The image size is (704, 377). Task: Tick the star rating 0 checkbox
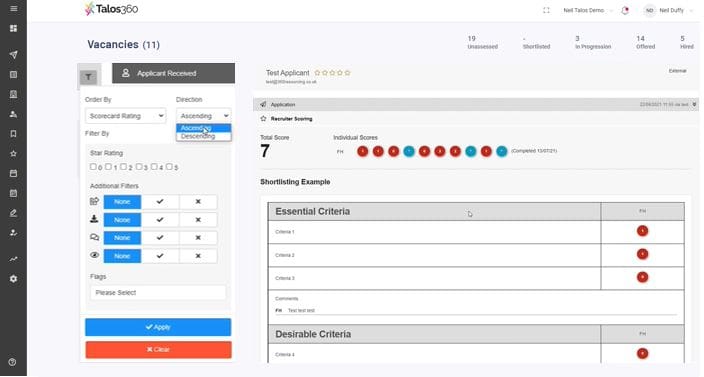93,167
